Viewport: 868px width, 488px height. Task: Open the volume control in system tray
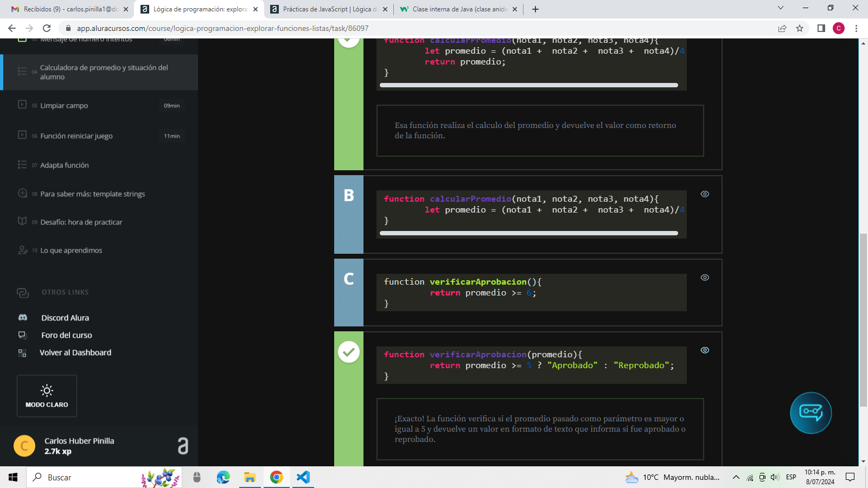[x=775, y=477]
